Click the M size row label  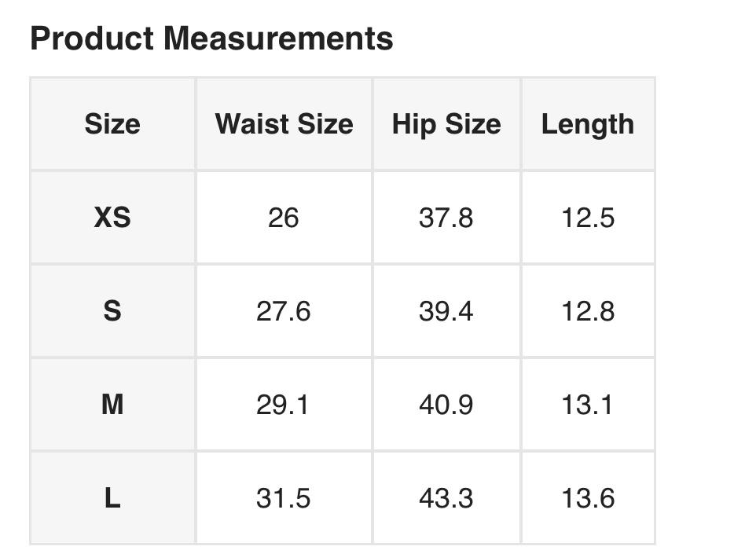(112, 405)
